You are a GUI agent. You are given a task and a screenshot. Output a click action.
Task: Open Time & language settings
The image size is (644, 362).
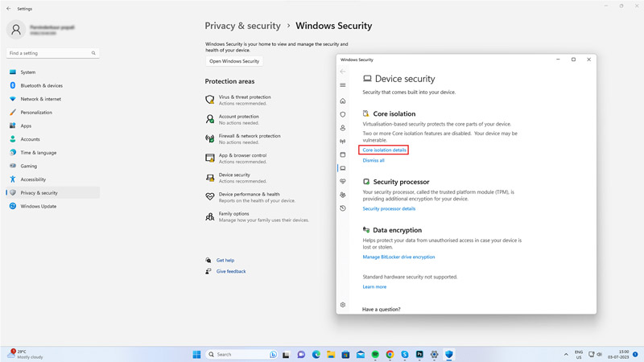pyautogui.click(x=52, y=153)
